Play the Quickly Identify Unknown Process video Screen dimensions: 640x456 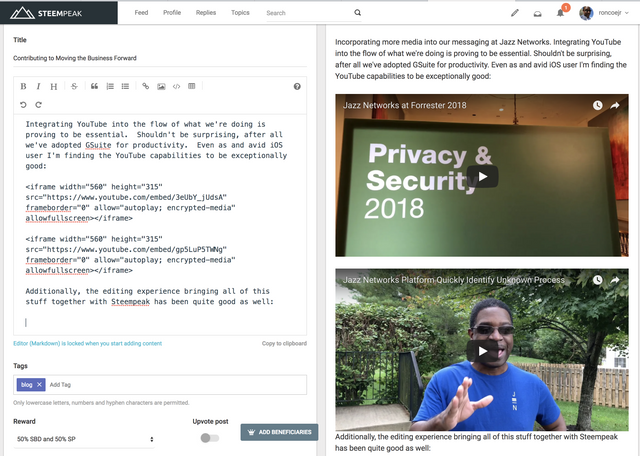(x=482, y=351)
